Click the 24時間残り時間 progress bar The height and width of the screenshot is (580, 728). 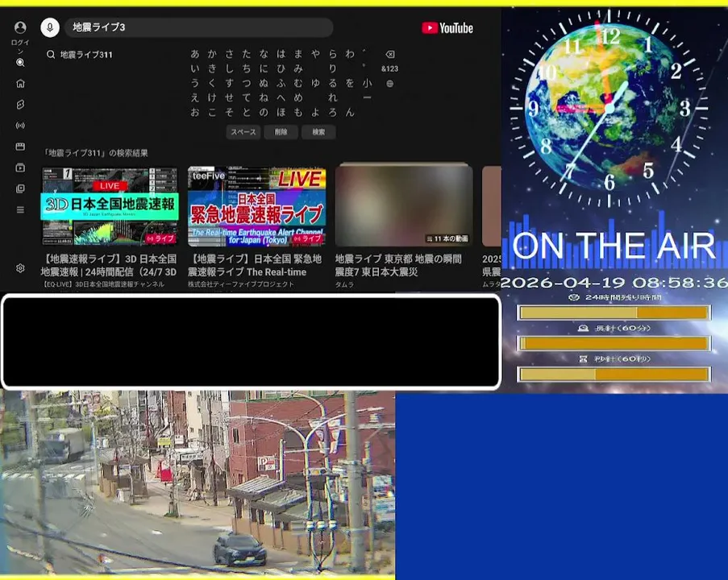(x=614, y=313)
